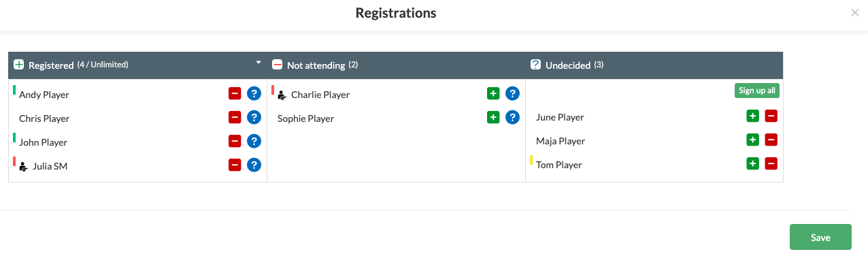Register Charlie Player with green plus
The height and width of the screenshot is (256, 868).
[493, 93]
